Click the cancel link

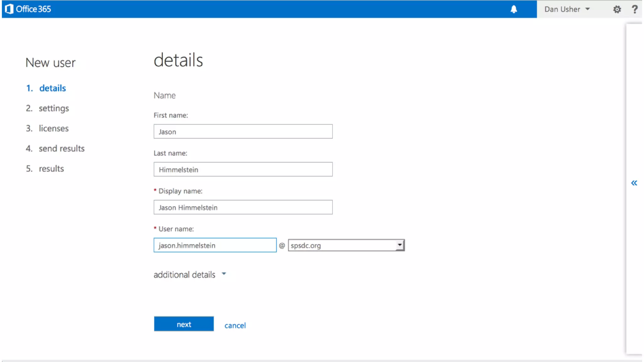coord(235,325)
